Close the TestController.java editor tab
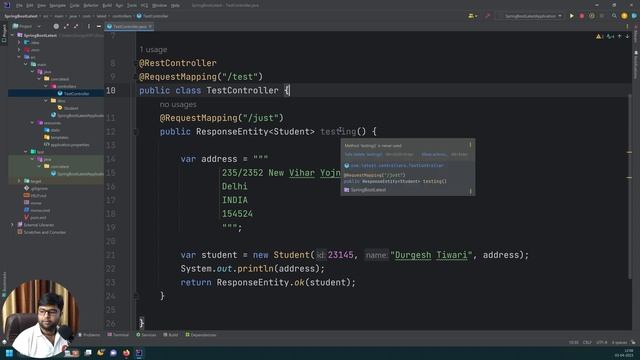 (x=150, y=27)
